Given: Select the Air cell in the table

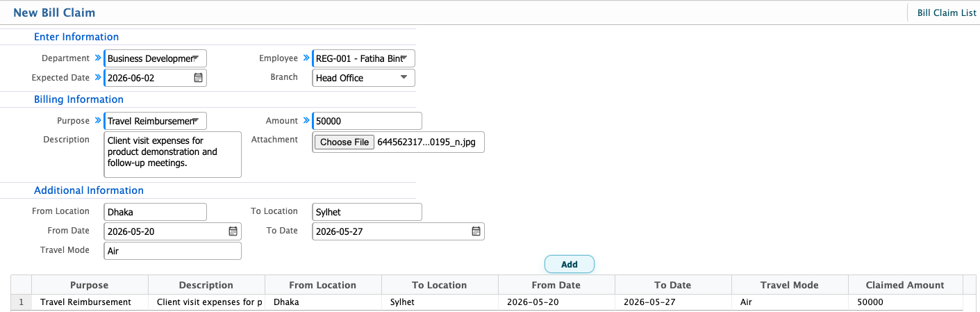Looking at the screenshot, I should click(x=790, y=302).
